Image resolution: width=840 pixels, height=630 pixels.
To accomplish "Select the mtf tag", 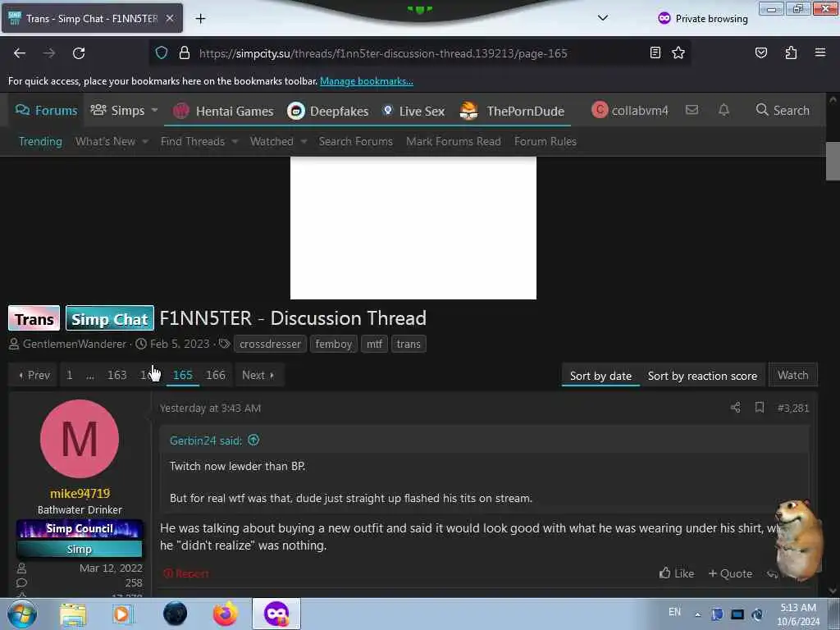I will (374, 344).
